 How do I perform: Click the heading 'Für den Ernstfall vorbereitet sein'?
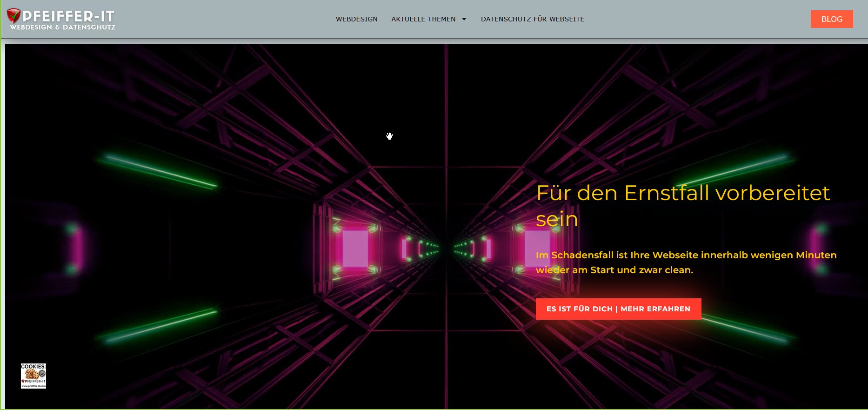(x=683, y=206)
